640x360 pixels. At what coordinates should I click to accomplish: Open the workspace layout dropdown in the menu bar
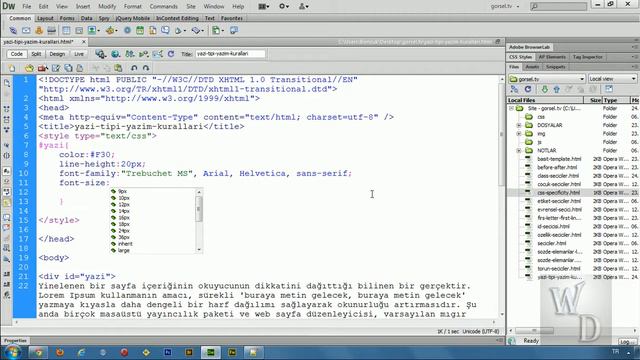(264, 7)
